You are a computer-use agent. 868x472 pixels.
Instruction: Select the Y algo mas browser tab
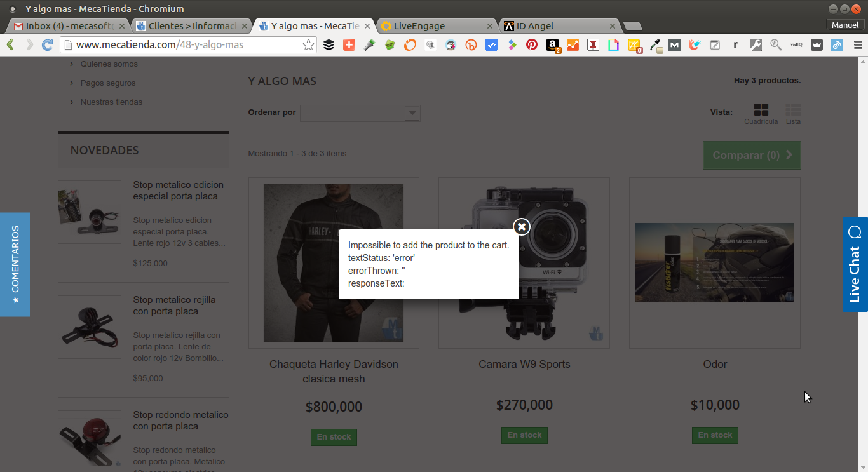point(315,26)
